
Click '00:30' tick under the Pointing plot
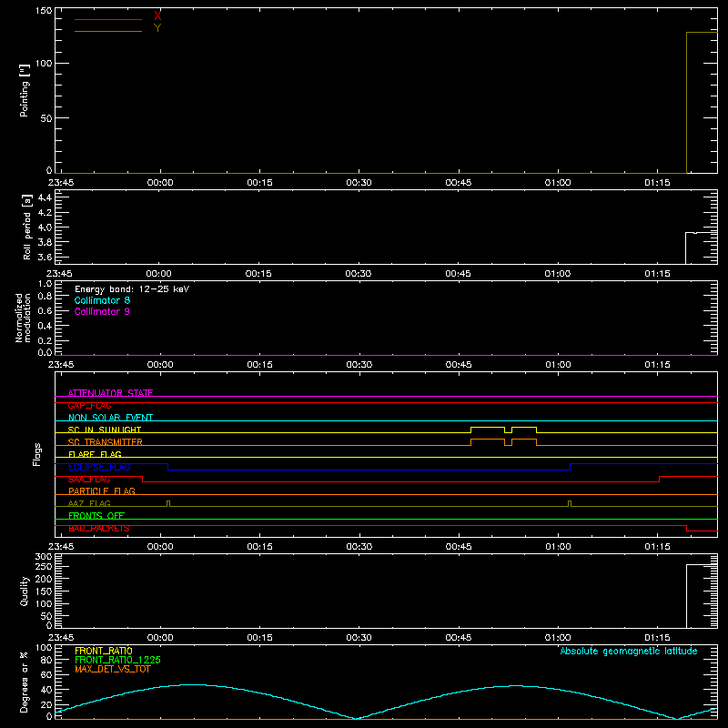359,183
